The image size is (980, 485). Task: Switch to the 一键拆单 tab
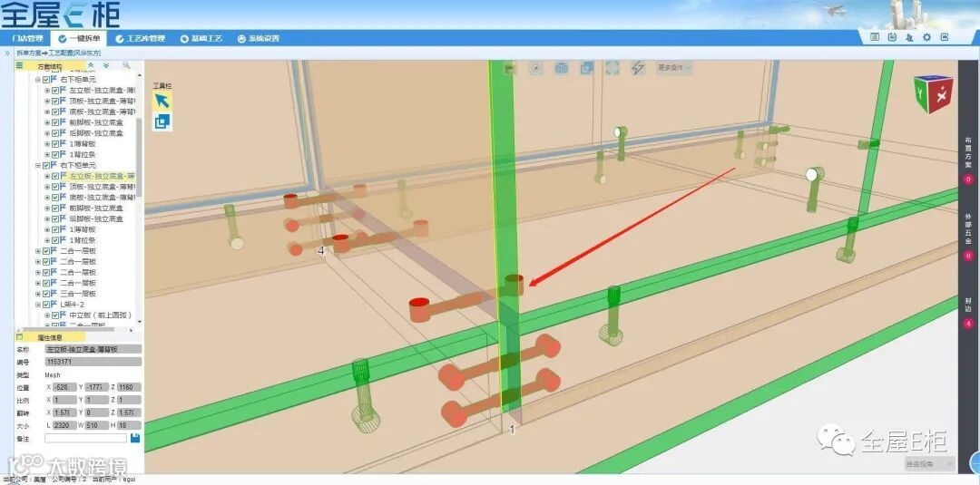[x=79, y=38]
